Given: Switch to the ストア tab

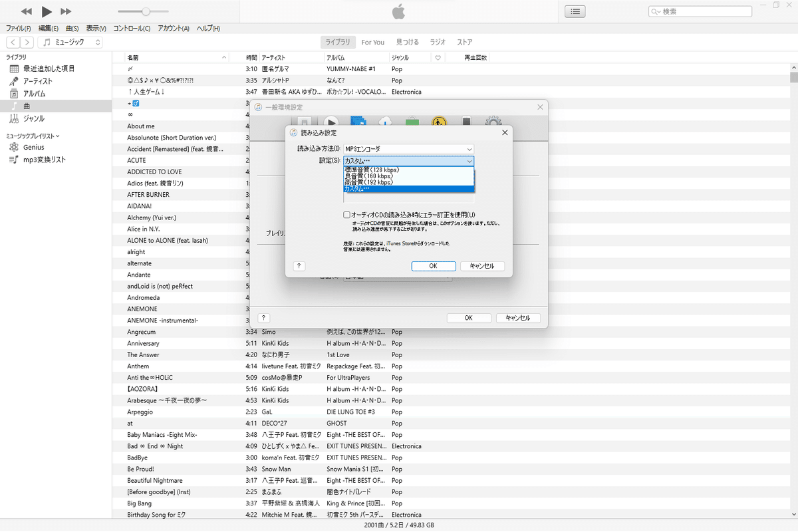Looking at the screenshot, I should [x=465, y=43].
